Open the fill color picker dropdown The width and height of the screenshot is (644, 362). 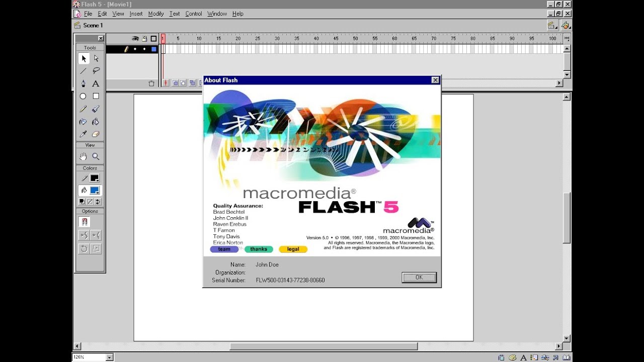(x=95, y=191)
